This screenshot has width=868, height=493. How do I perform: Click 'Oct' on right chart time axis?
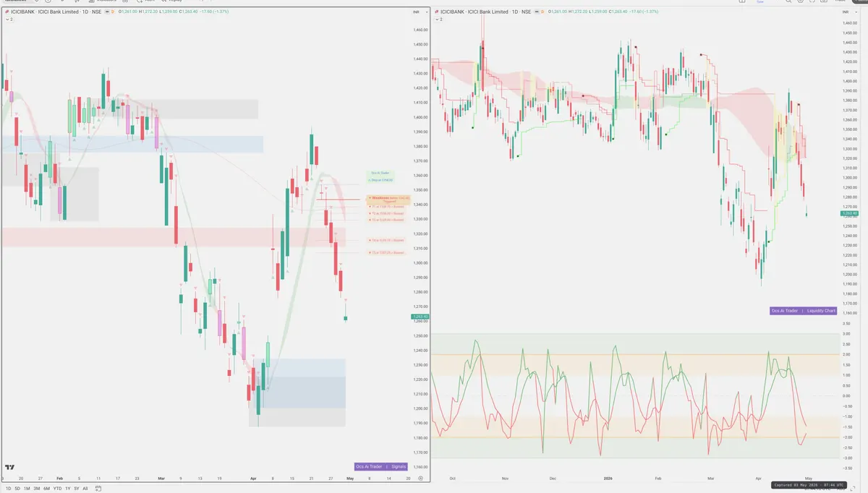coord(452,479)
